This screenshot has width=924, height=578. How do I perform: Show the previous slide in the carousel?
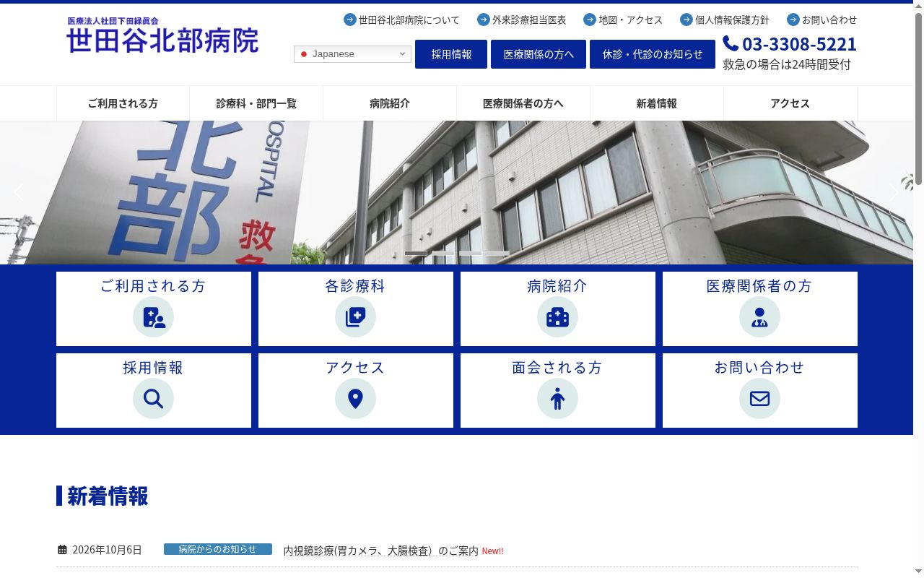point(19,192)
